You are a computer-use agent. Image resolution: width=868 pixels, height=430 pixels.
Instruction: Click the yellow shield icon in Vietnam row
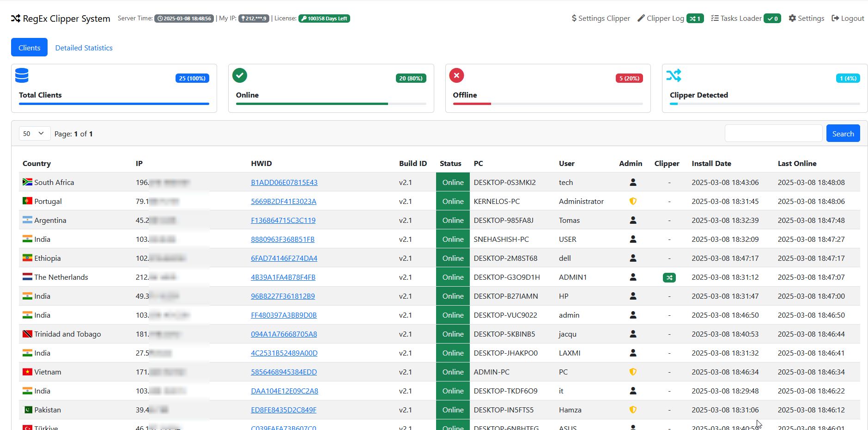click(633, 372)
